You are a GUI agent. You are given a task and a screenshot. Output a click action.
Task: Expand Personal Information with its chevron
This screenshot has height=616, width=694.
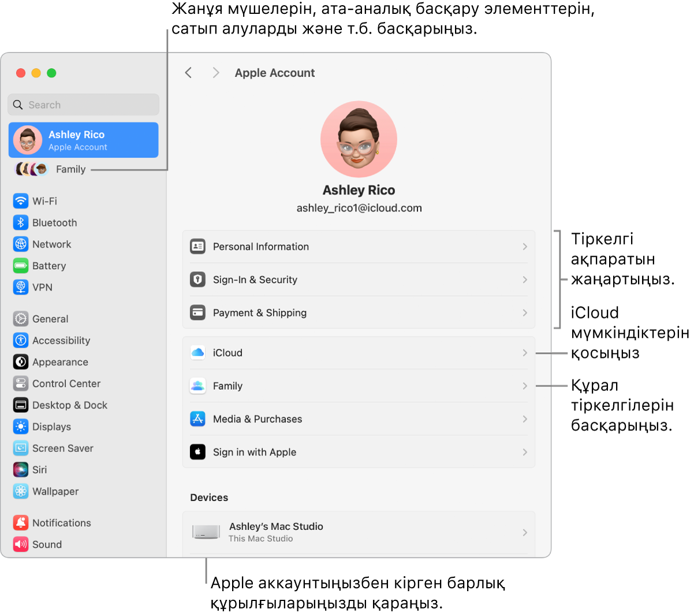tap(525, 247)
